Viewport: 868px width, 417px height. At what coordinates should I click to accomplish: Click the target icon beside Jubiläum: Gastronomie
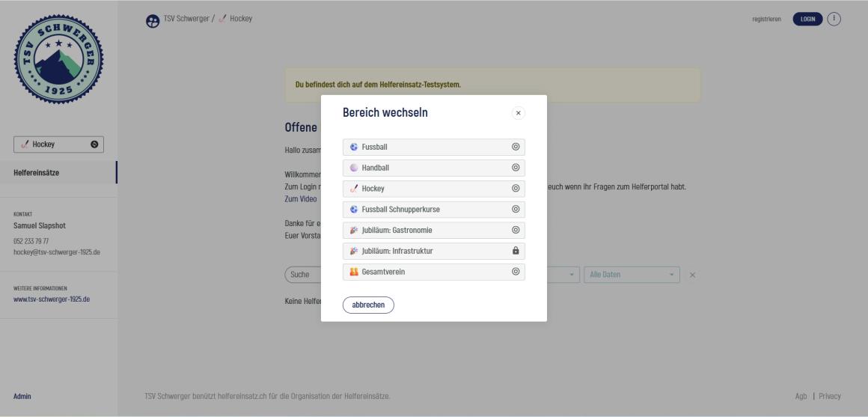(516, 230)
